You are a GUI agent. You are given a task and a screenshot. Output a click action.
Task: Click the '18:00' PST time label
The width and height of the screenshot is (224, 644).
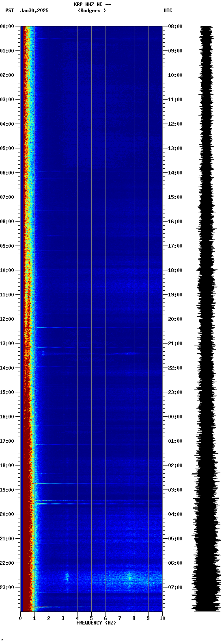pyautogui.click(x=7, y=466)
